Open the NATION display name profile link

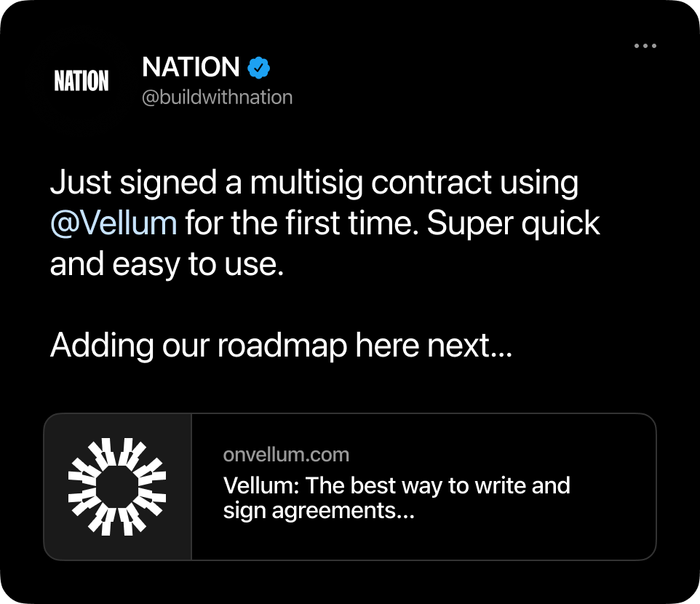pos(191,68)
